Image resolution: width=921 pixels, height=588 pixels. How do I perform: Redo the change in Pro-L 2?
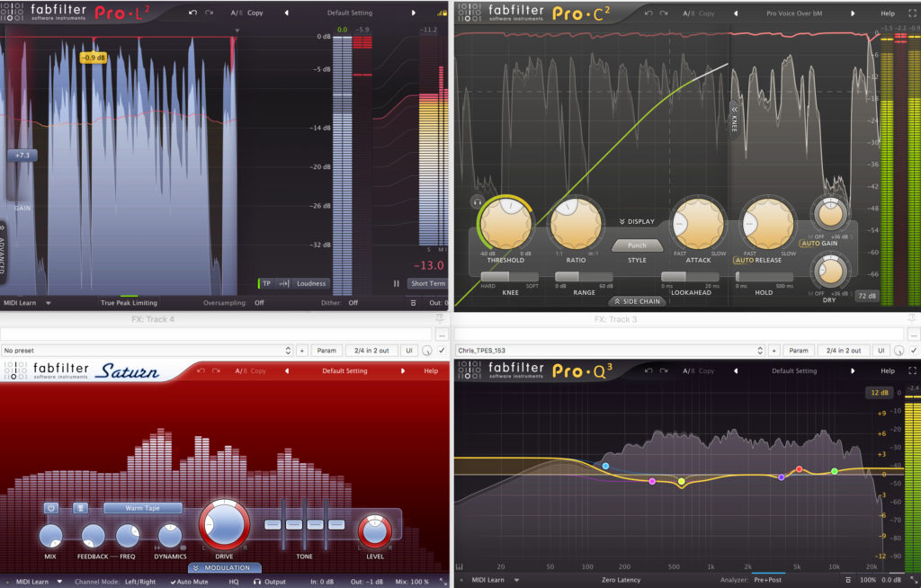click(x=209, y=13)
